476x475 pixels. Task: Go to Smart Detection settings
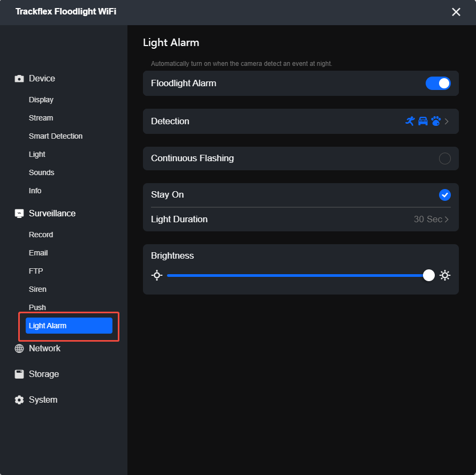(56, 136)
